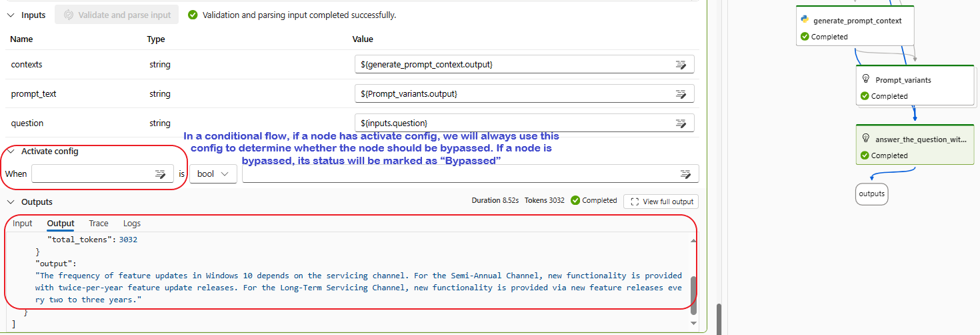This screenshot has width=980, height=335.
Task: Click the prompt_text input name
Action: pyautogui.click(x=34, y=94)
